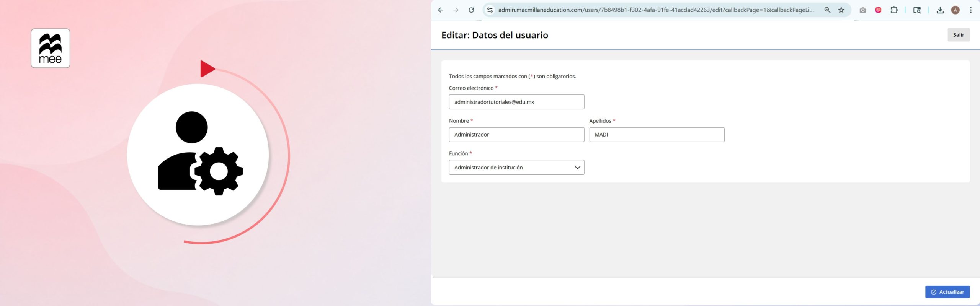Screen dimensions: 980x306
Task: Focus the Nombre input field
Action: [516, 135]
